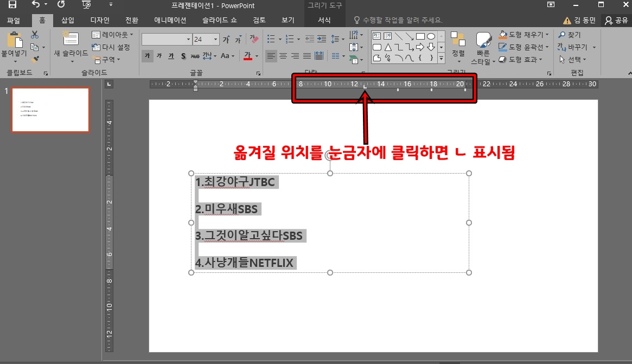Open the 선택 select dropdown
The image size is (632, 364).
pos(572,60)
